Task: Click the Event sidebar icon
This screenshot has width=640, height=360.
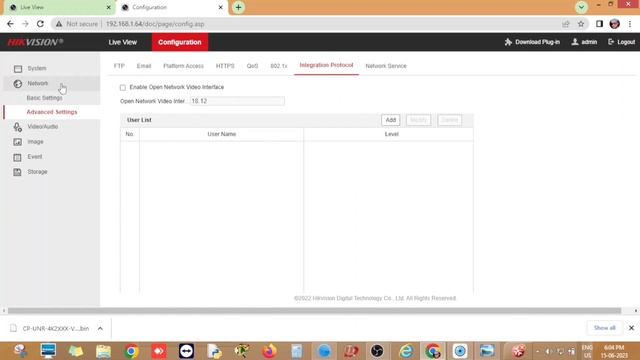Action: tap(18, 157)
